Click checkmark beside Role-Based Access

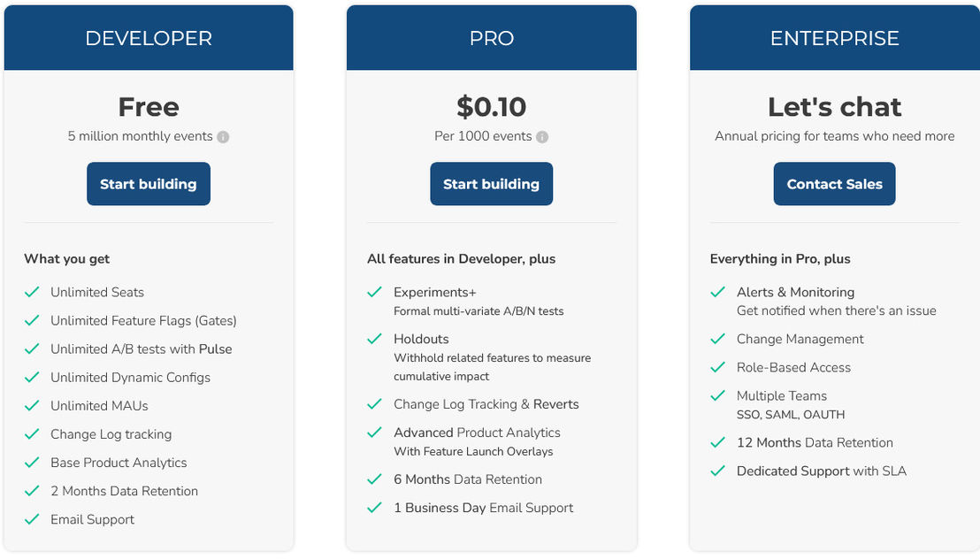coord(717,367)
